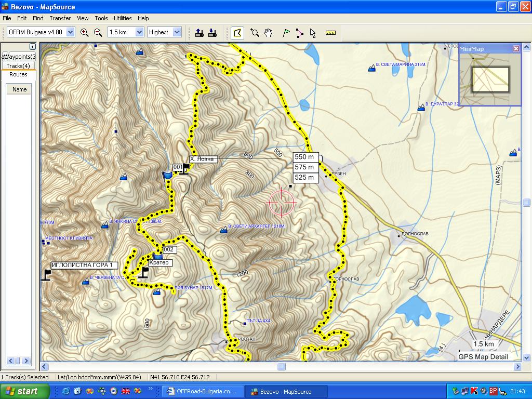Image resolution: width=532 pixels, height=399 pixels.
Task: Click the Zoom Out magnifier icon
Action: 98,32
